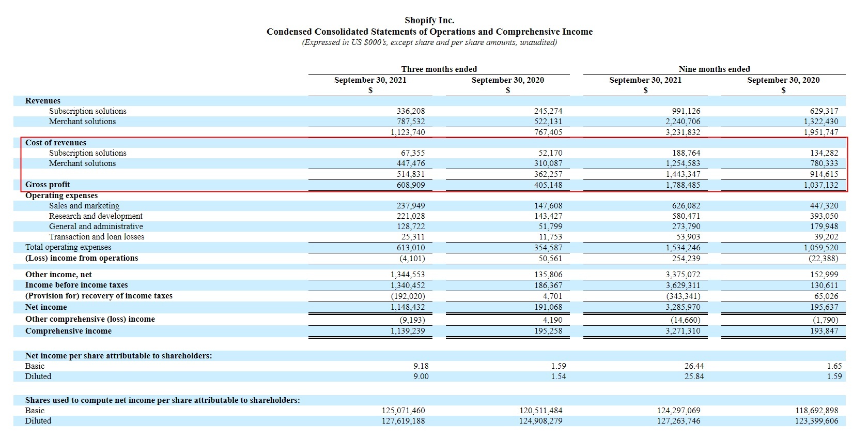This screenshot has height=437, width=868.
Task: Click gross profit value 1,788,485
Action: 683,185
